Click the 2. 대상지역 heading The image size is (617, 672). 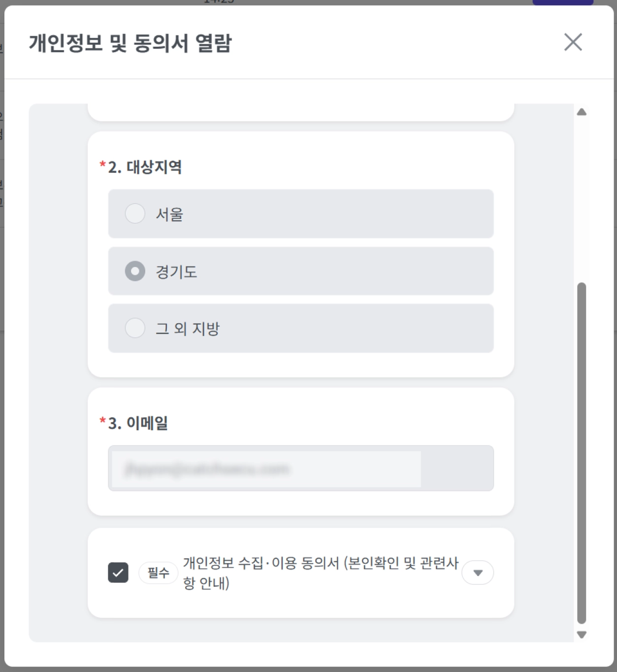(145, 167)
